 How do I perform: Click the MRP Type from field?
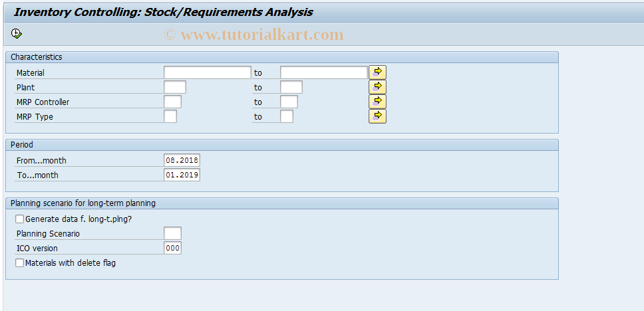click(170, 116)
